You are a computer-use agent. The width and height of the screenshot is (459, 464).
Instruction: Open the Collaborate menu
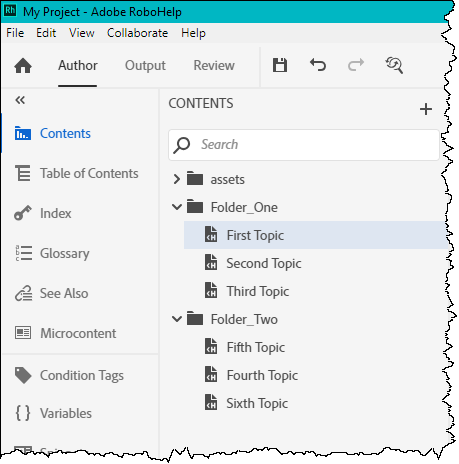pos(137,33)
